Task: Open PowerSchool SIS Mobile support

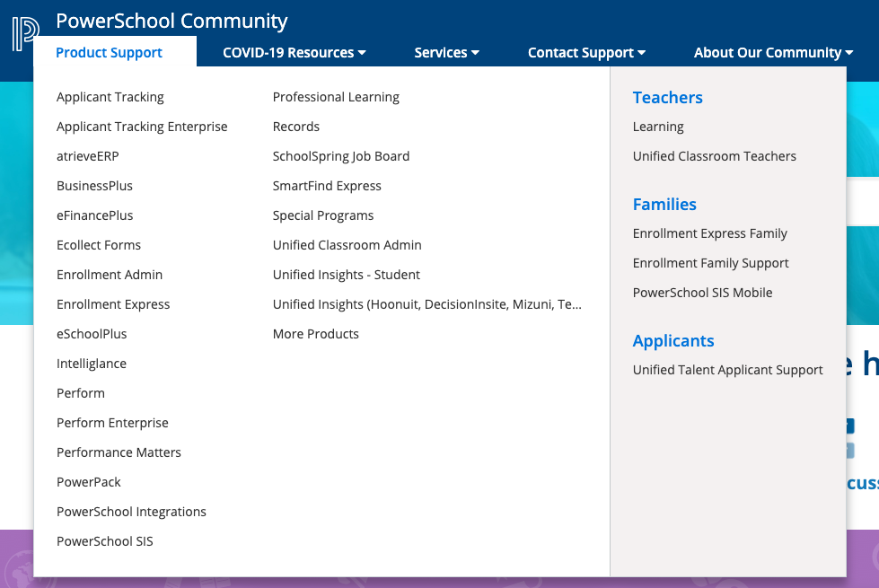Action: coord(702,294)
